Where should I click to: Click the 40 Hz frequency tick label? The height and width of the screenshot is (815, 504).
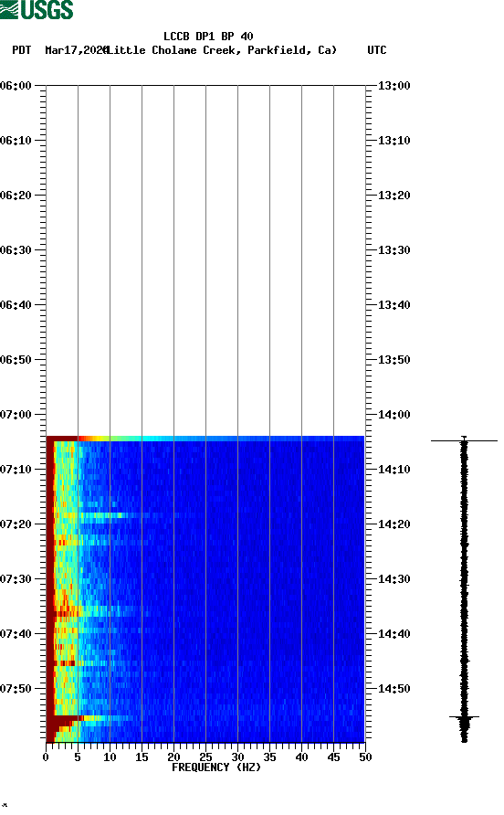(301, 757)
